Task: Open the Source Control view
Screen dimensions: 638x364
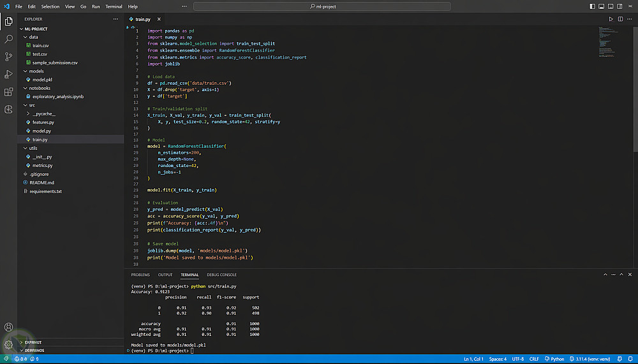Action: 8,57
